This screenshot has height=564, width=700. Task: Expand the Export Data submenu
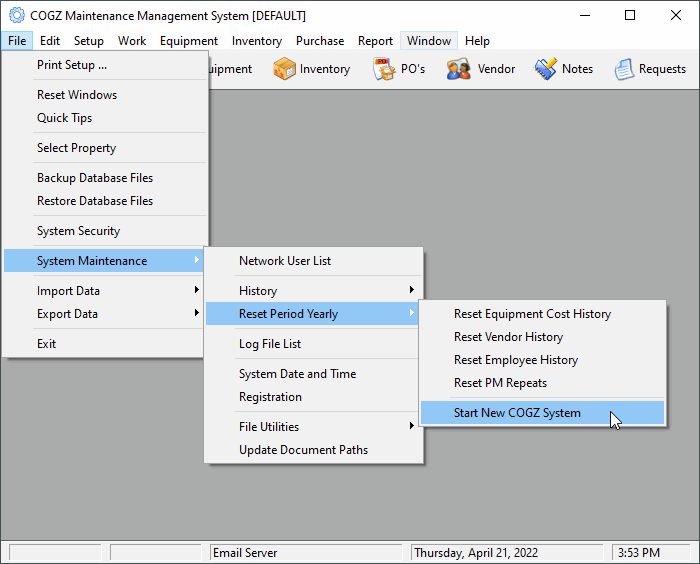click(x=104, y=314)
